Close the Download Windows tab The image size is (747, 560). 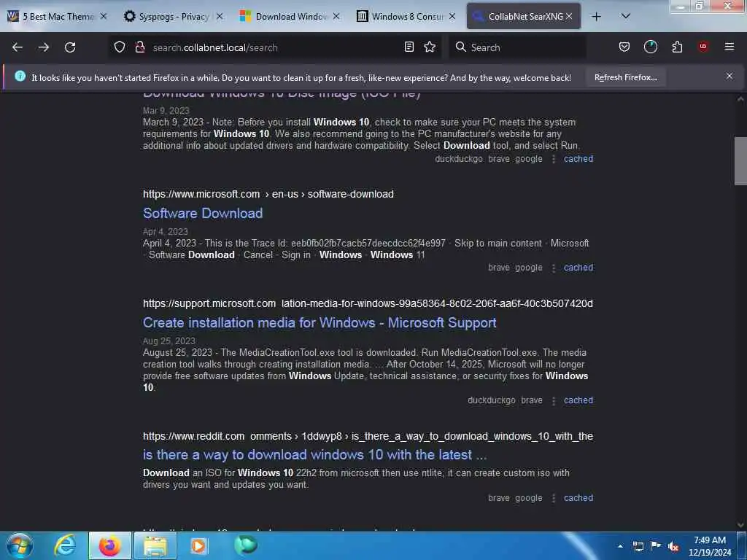[x=336, y=16]
